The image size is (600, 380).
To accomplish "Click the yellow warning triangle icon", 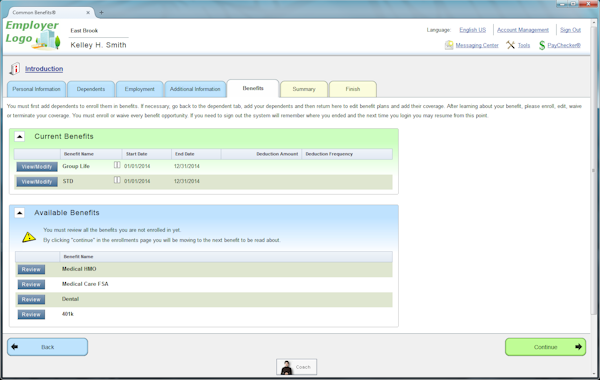I will pos(29,237).
